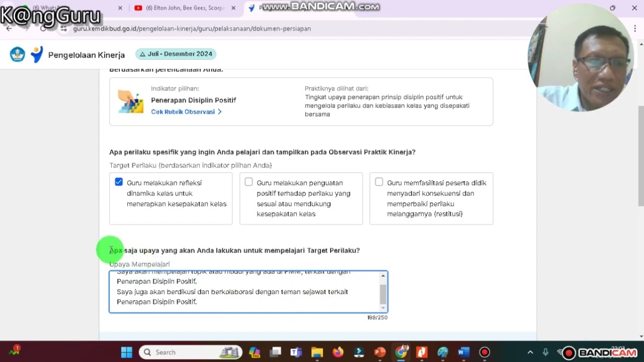Click the text area scroll-down arrow
644x362 pixels.
383,308
